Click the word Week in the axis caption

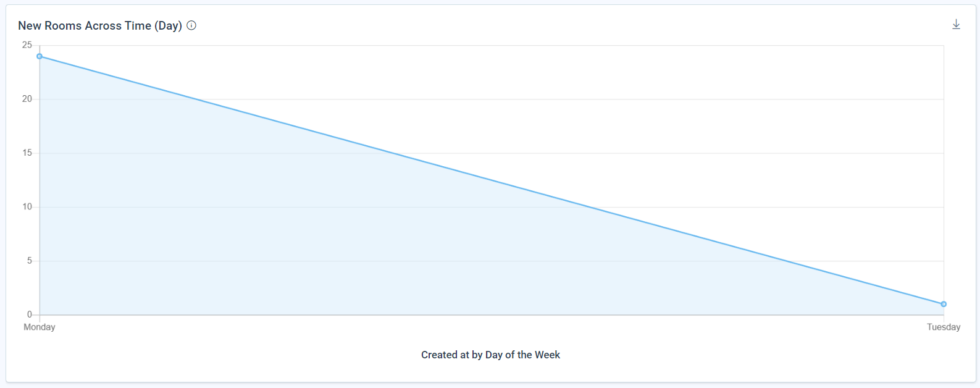pyautogui.click(x=548, y=355)
